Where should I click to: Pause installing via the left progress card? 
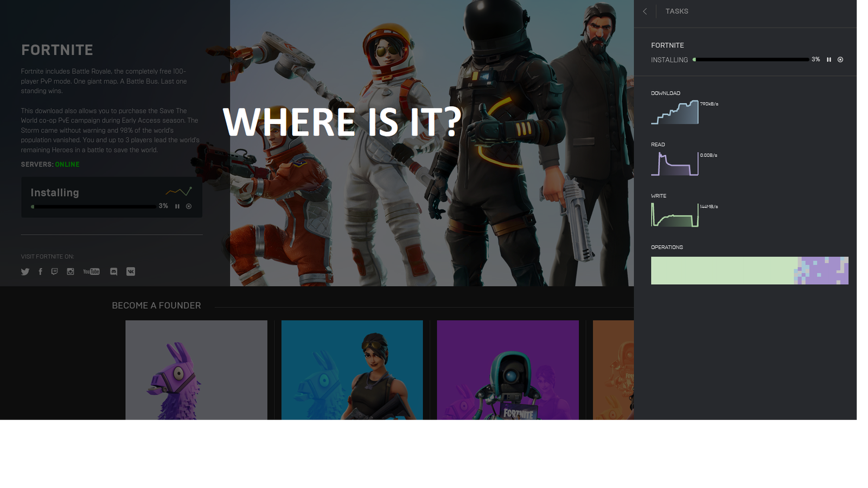pos(177,206)
